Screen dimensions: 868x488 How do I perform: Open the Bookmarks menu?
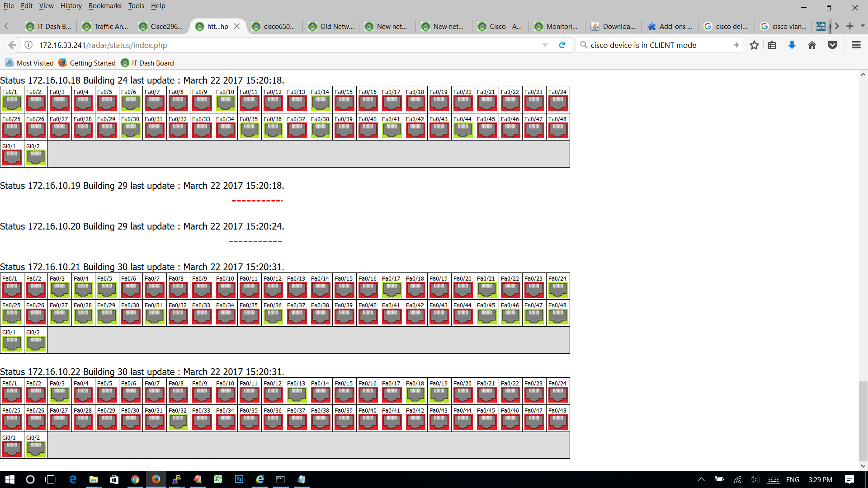[x=105, y=6]
